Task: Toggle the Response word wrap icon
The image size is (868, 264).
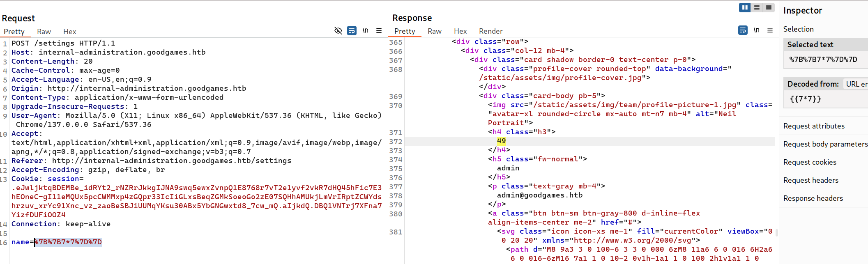Action: 743,30
